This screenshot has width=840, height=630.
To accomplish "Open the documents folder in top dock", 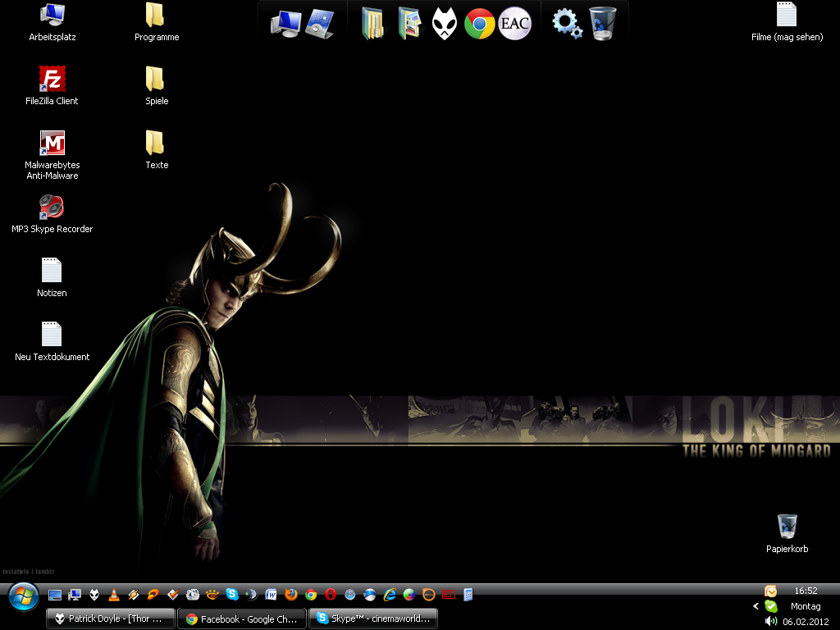I will [373, 24].
